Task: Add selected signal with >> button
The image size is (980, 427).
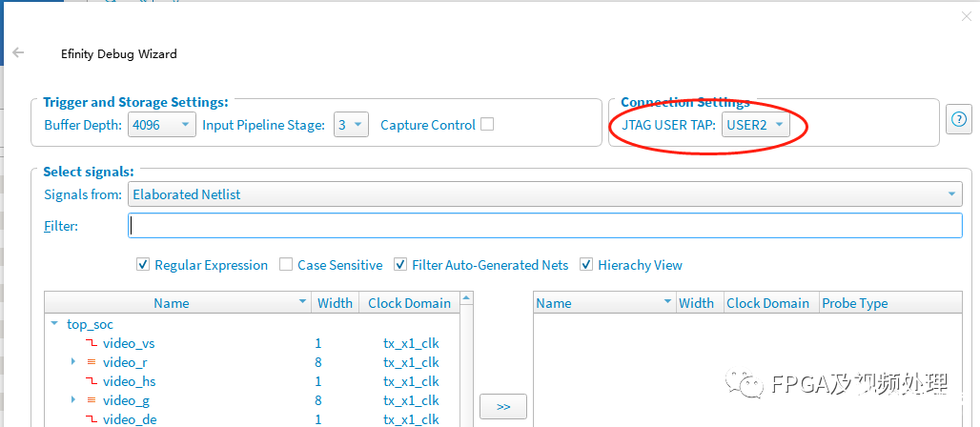Action: point(503,407)
